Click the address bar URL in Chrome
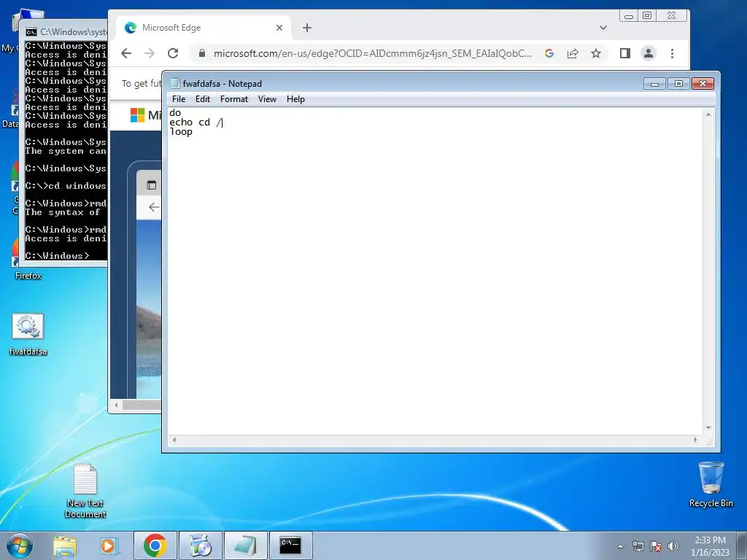Image resolution: width=747 pixels, height=560 pixels. 372,53
